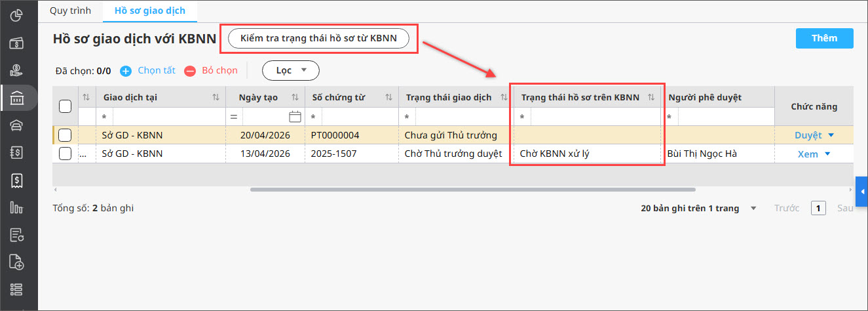Screen dimensions: 868x311
Task: Open the treasury bank building sidebar icon
Action: tap(17, 98)
